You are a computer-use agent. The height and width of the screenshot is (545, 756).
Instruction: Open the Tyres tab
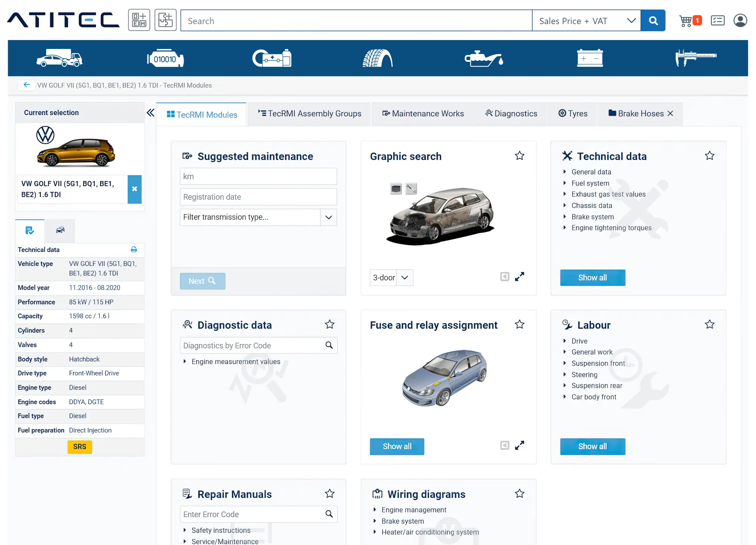(573, 114)
